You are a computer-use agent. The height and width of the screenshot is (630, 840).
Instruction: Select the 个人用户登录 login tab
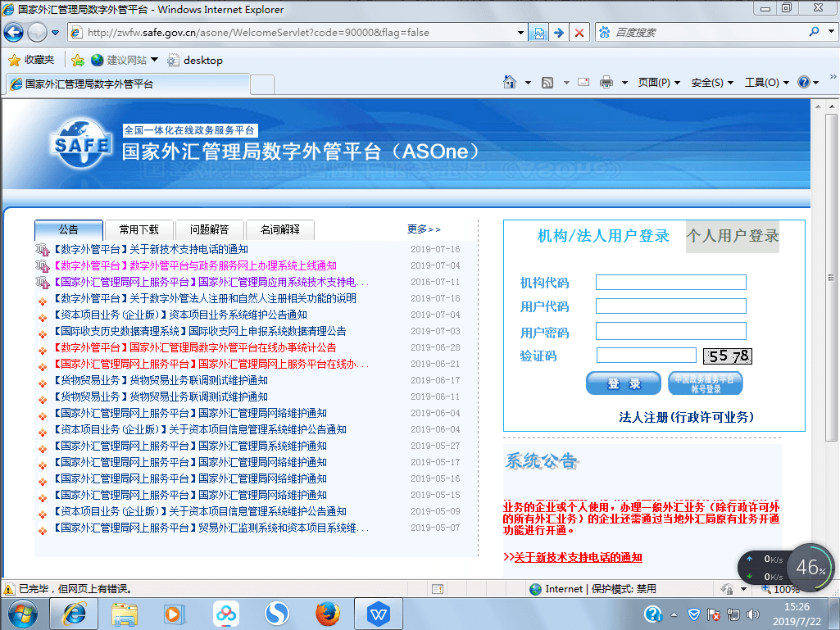pyautogui.click(x=733, y=236)
